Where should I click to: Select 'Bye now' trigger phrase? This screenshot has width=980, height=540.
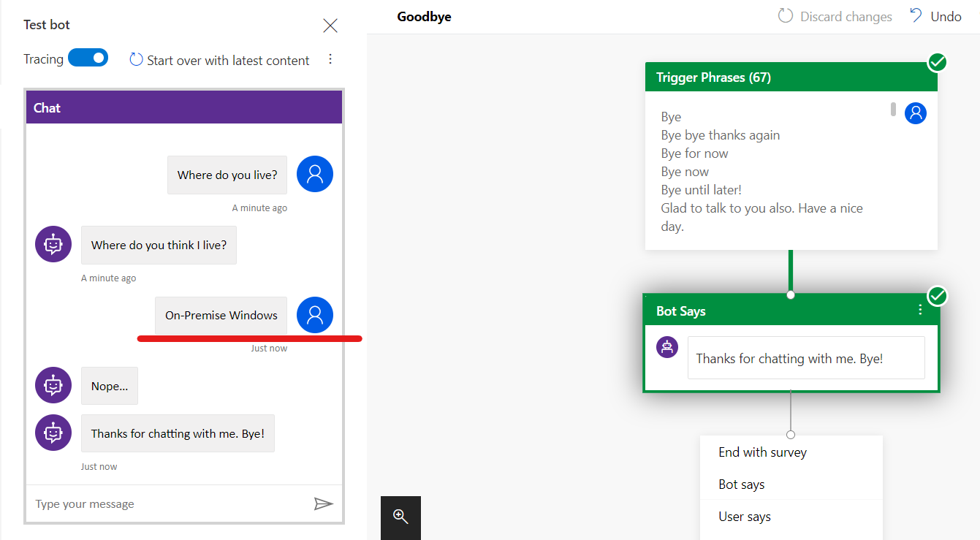(x=685, y=172)
